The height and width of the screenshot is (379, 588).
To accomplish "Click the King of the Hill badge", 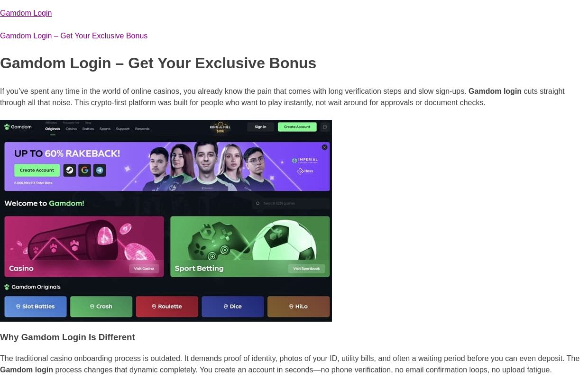I will click(x=220, y=127).
